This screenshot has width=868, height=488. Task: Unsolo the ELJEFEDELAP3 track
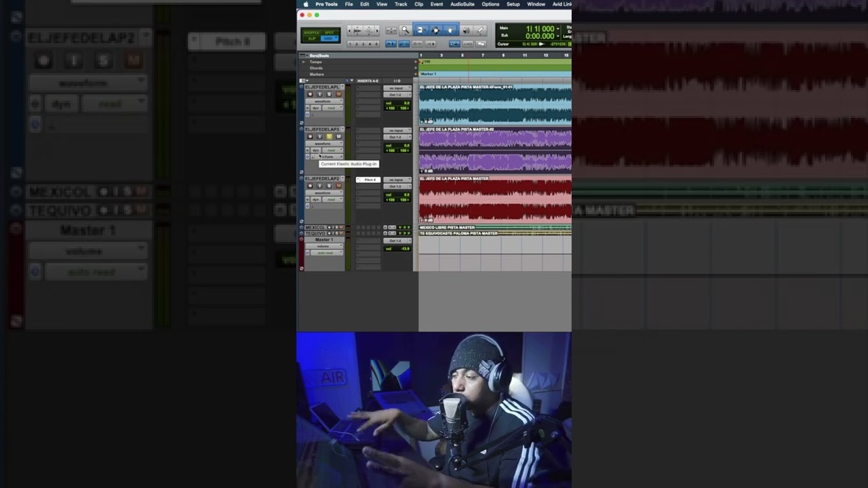(x=329, y=136)
